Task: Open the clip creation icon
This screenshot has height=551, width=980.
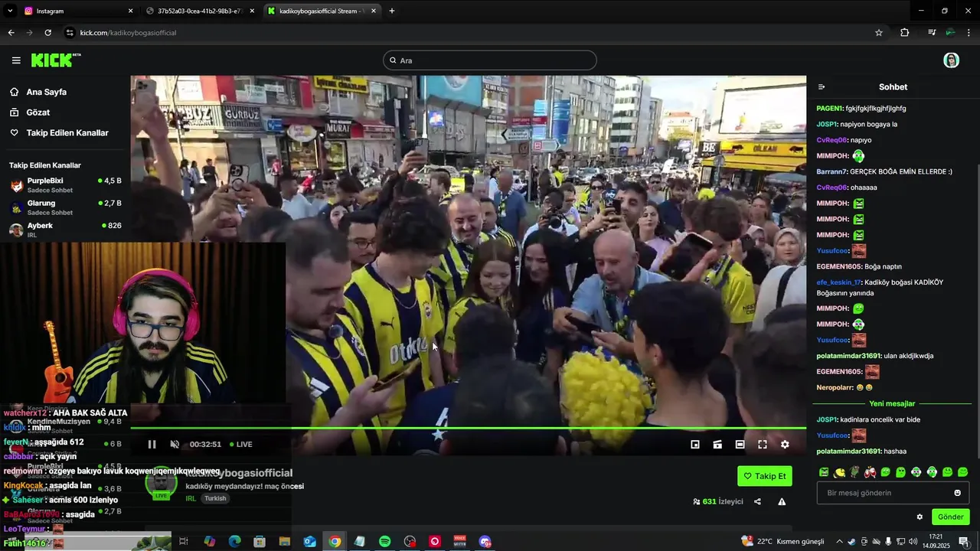Action: coord(717,444)
